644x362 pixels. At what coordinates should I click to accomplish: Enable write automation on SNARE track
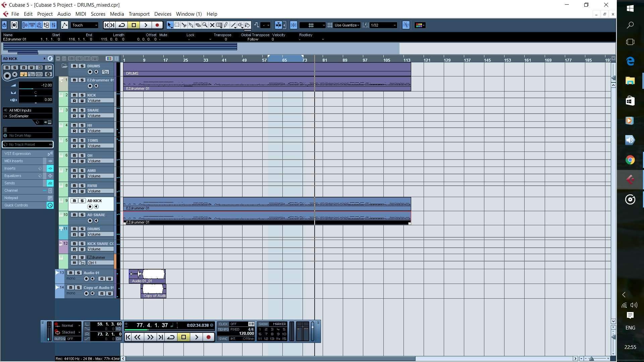coord(82,116)
